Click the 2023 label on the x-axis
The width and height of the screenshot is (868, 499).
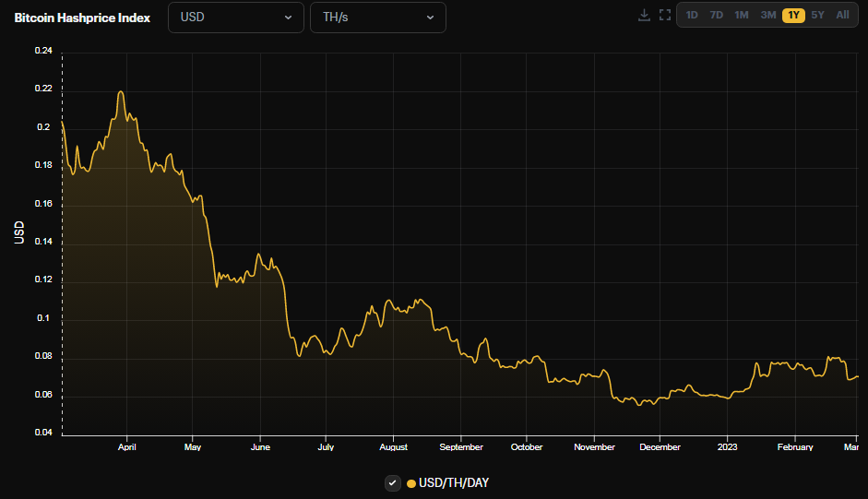pos(727,447)
